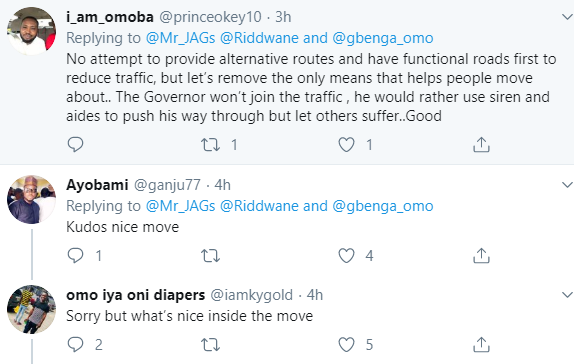Open more options for i_am_omoba's tweet
574x364 pixels.
[567, 17]
